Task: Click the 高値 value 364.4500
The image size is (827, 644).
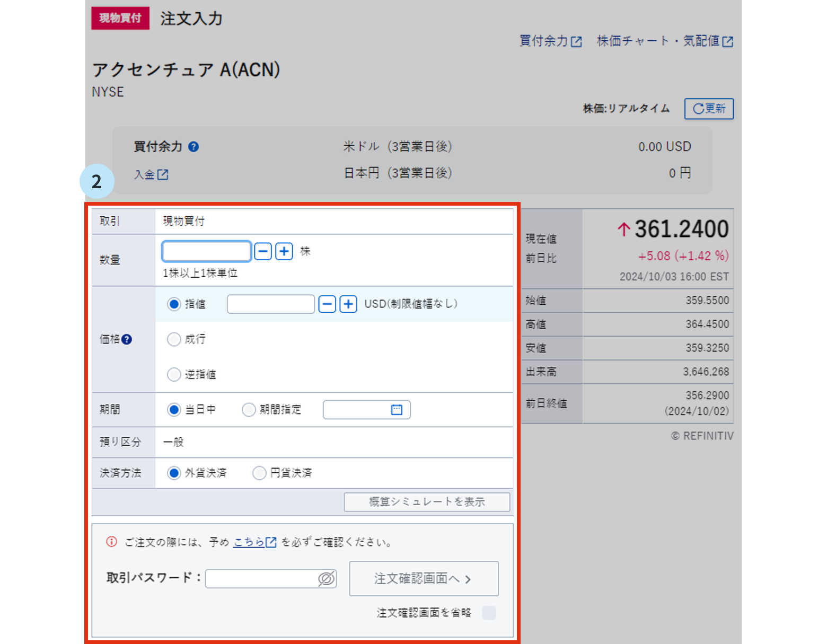Action: (x=707, y=324)
